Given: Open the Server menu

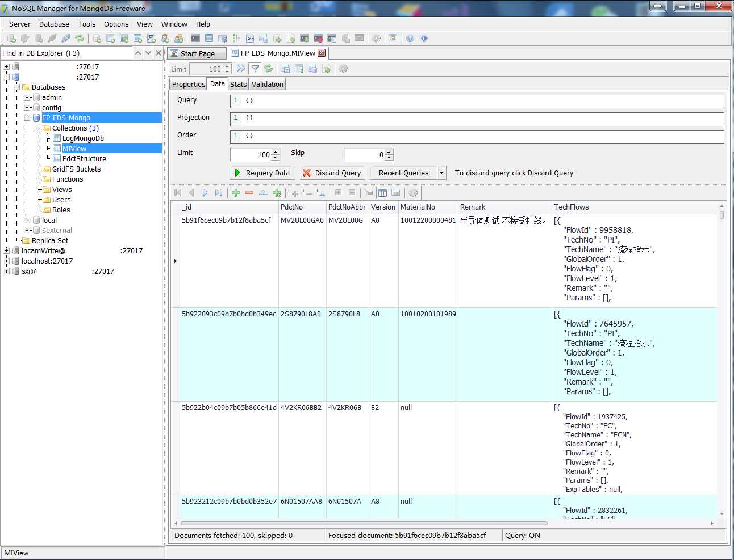Looking at the screenshot, I should pos(20,24).
